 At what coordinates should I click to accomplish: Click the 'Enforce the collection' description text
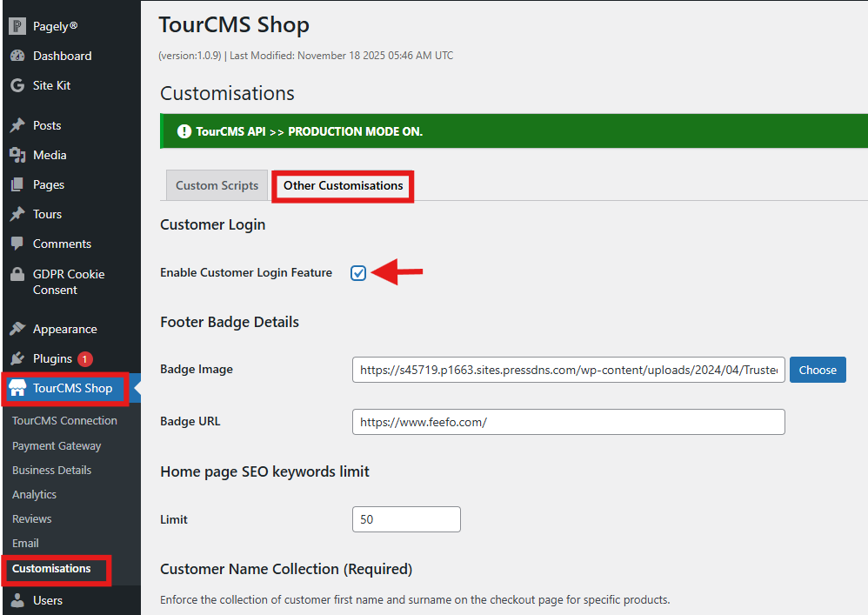[x=415, y=599]
